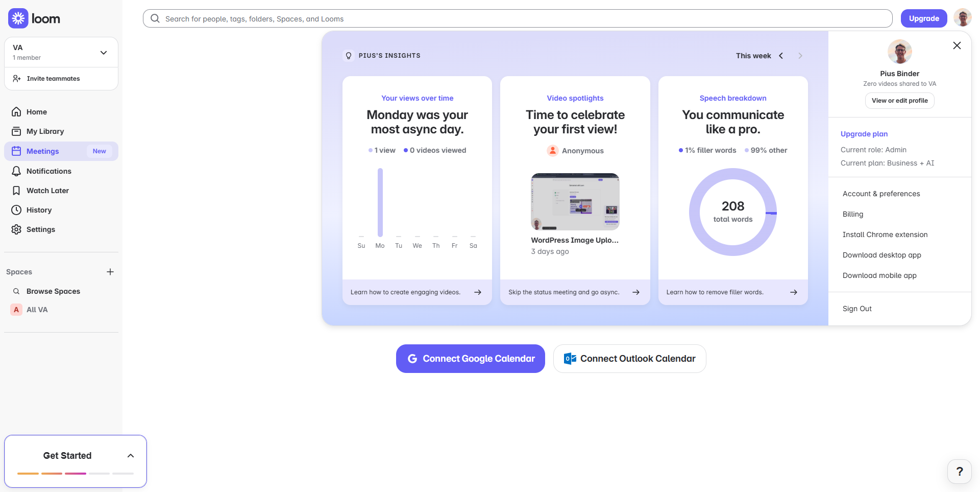980x492 pixels.
Task: Open History in sidebar
Action: (61, 210)
